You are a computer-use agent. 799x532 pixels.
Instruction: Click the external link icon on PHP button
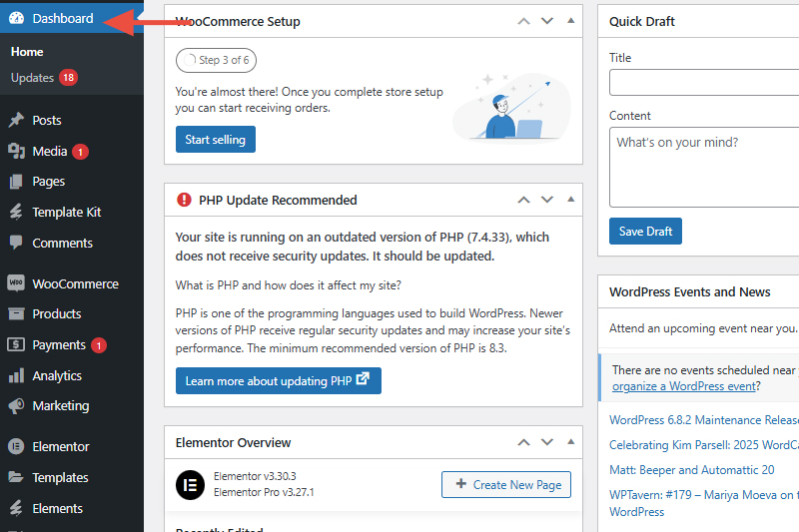363,378
